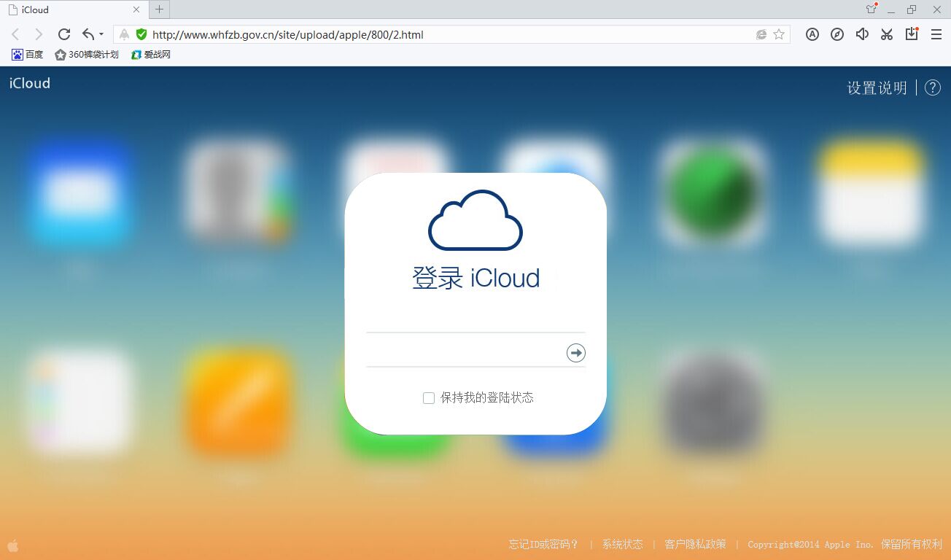Open the 百度 bookmark
951x560 pixels.
coord(28,55)
